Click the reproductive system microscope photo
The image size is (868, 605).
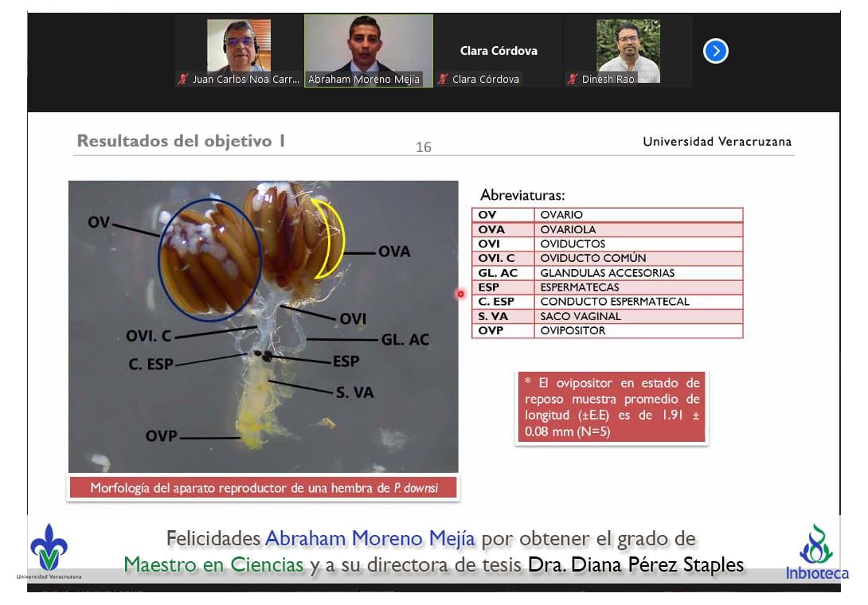pos(263,326)
